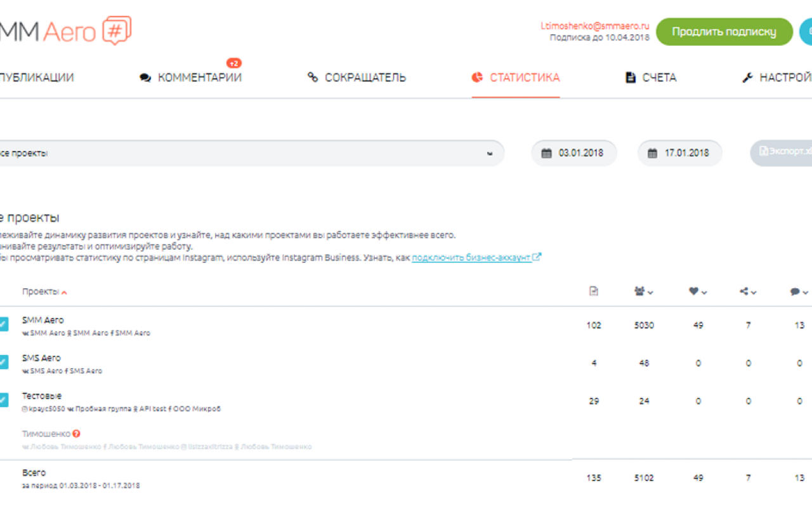Click the Экспорт xls button
812x508 pixels.
pyautogui.click(x=782, y=153)
